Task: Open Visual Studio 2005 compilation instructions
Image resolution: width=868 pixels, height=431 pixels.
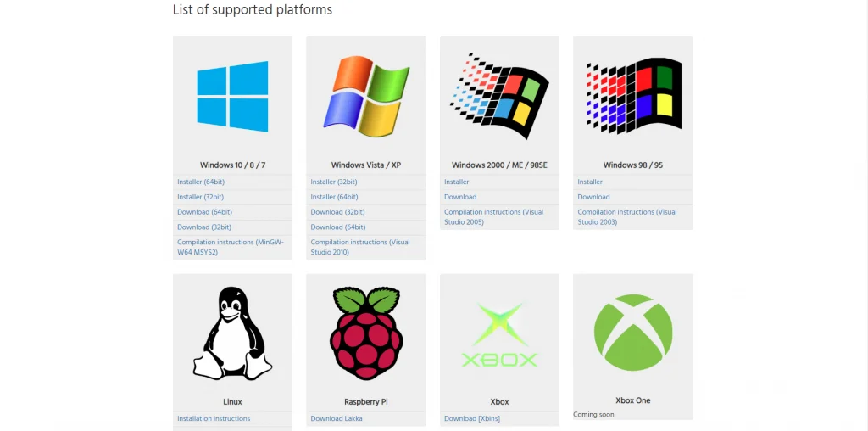Action: (494, 217)
